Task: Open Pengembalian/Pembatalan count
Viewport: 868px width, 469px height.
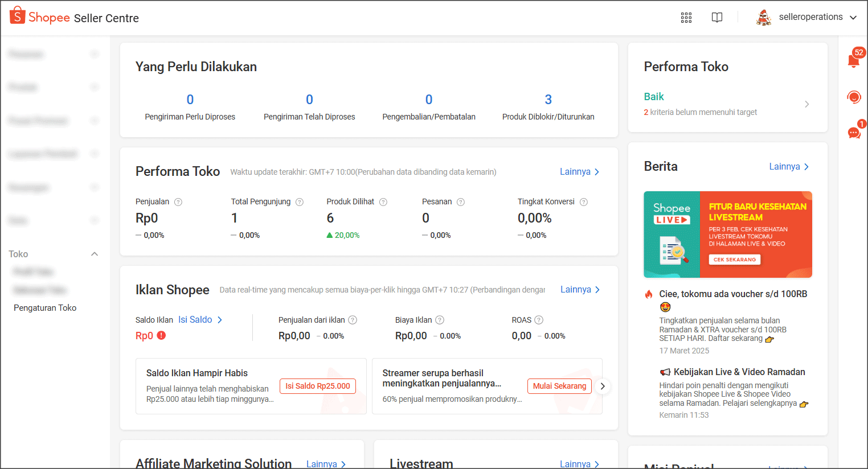Action: click(x=429, y=106)
